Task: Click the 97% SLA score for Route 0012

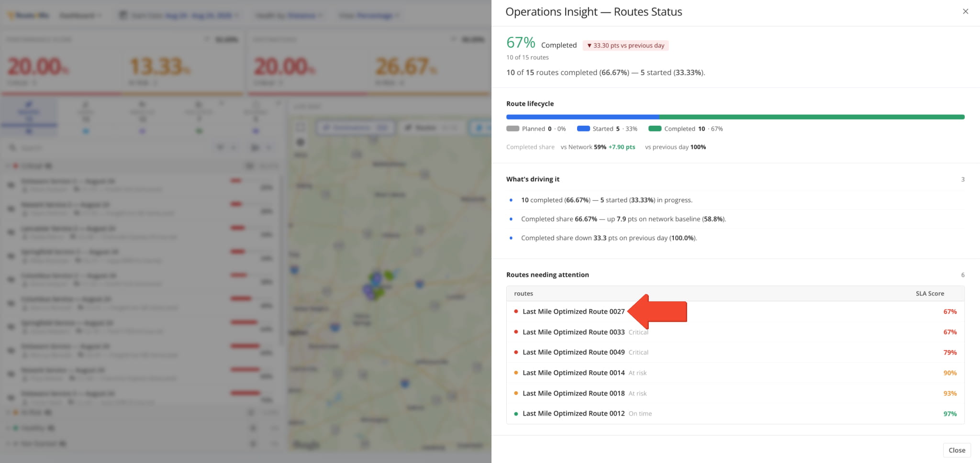Action: (x=950, y=414)
